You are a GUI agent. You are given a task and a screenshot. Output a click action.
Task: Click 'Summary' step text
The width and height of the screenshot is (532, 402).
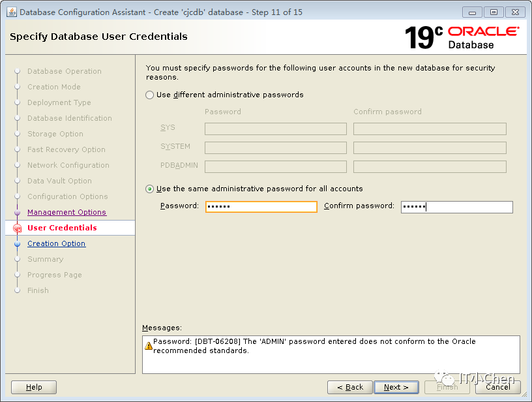tap(46, 259)
